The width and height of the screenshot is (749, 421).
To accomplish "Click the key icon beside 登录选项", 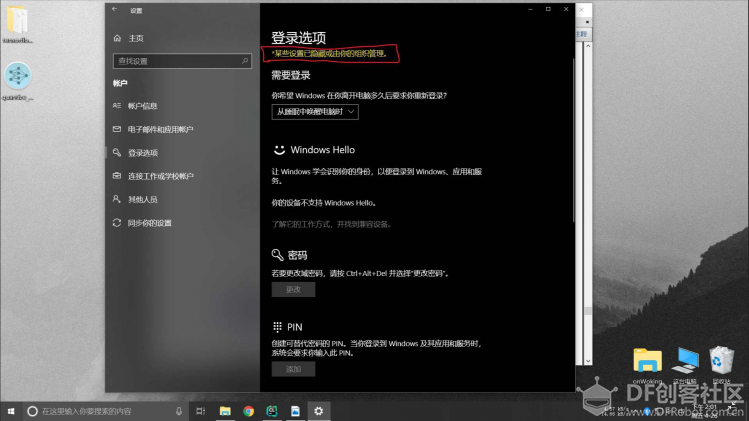I will [117, 152].
